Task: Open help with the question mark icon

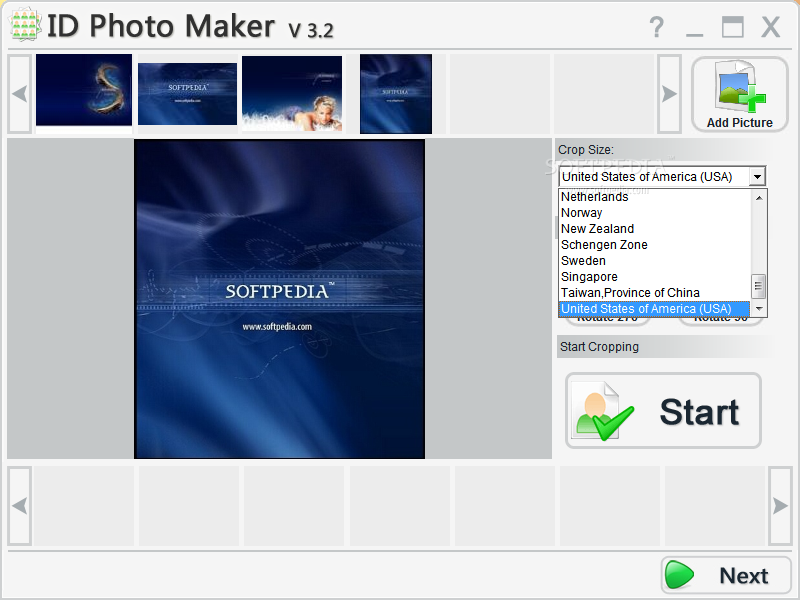Action: pyautogui.click(x=657, y=27)
